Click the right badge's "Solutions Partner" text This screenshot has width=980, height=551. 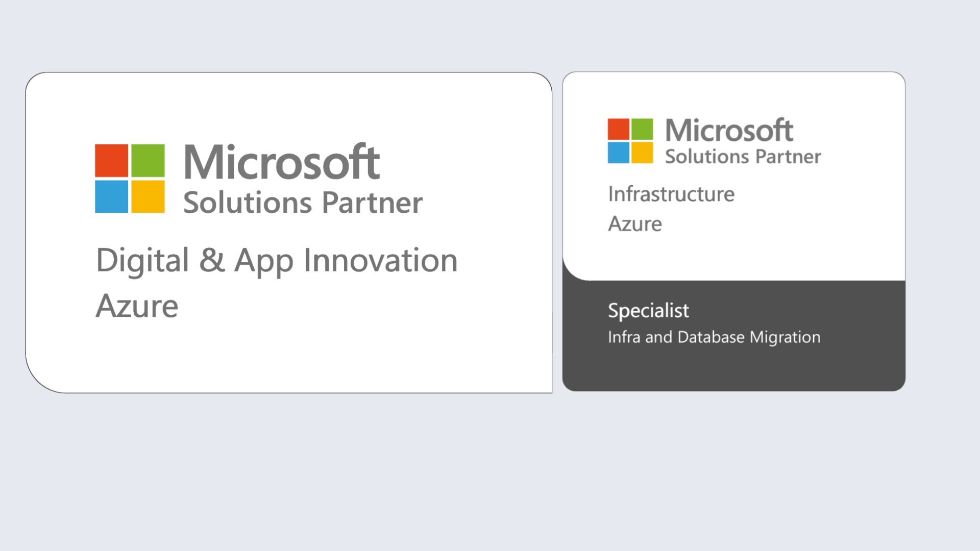(743, 157)
